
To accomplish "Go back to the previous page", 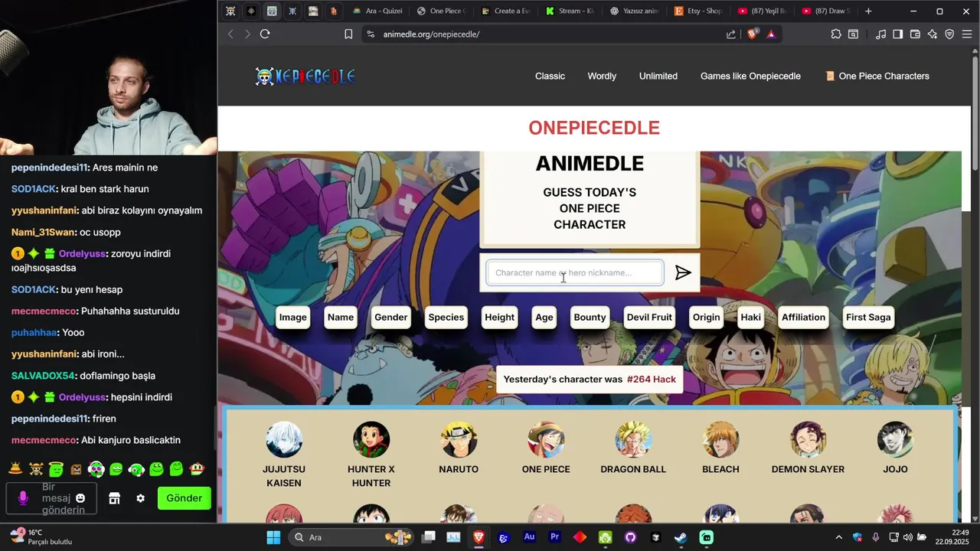I will tap(230, 34).
